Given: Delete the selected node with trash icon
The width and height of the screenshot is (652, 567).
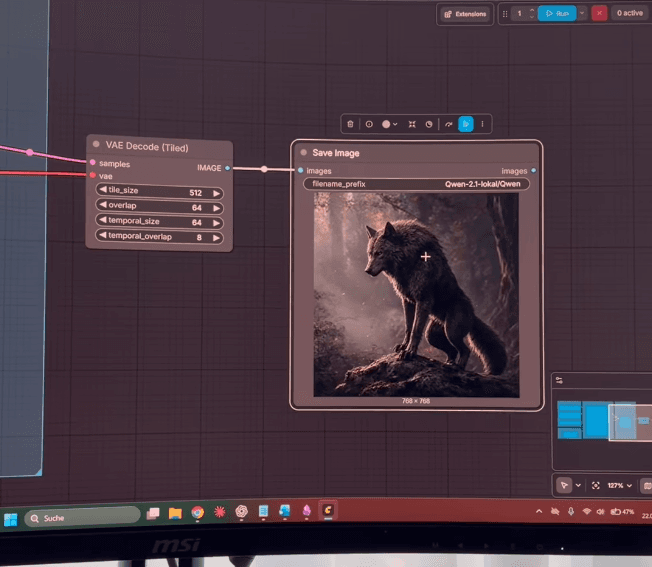Looking at the screenshot, I should click(350, 124).
